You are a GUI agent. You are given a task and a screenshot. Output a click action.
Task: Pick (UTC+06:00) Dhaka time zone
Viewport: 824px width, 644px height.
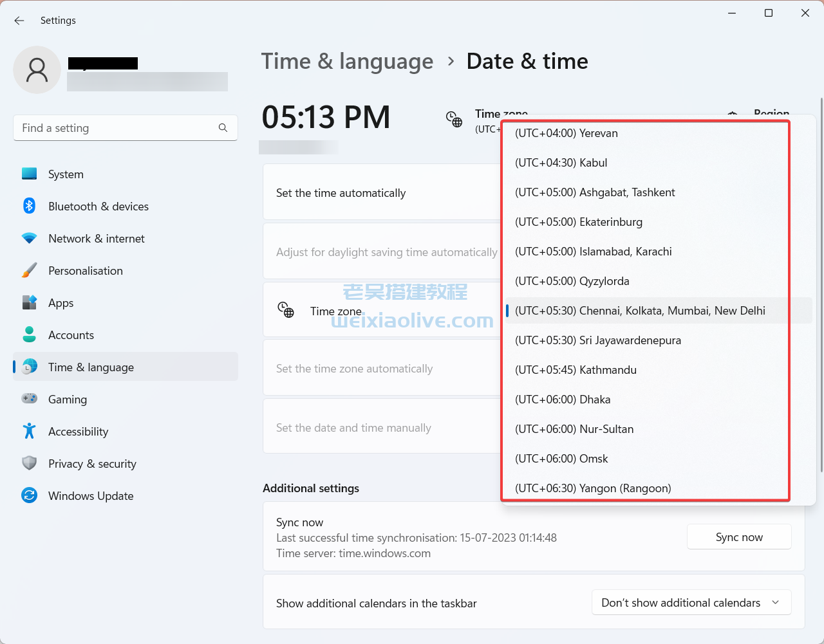pos(563,400)
